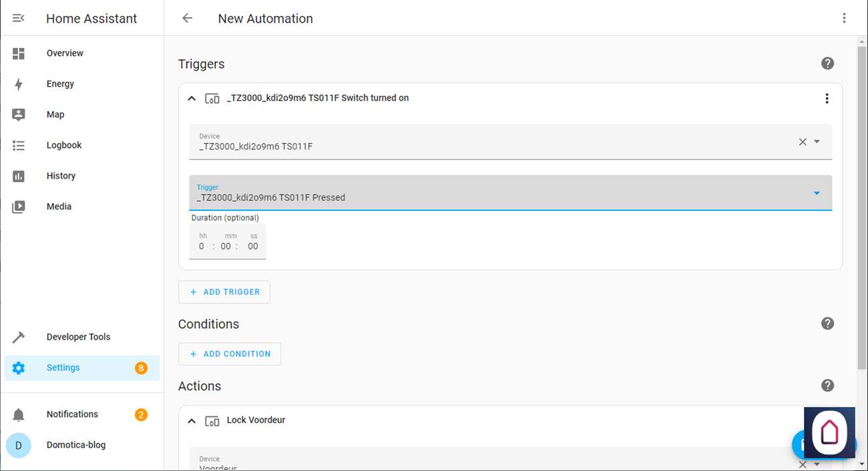Open Overview in the sidebar
The image size is (868, 471).
point(65,53)
